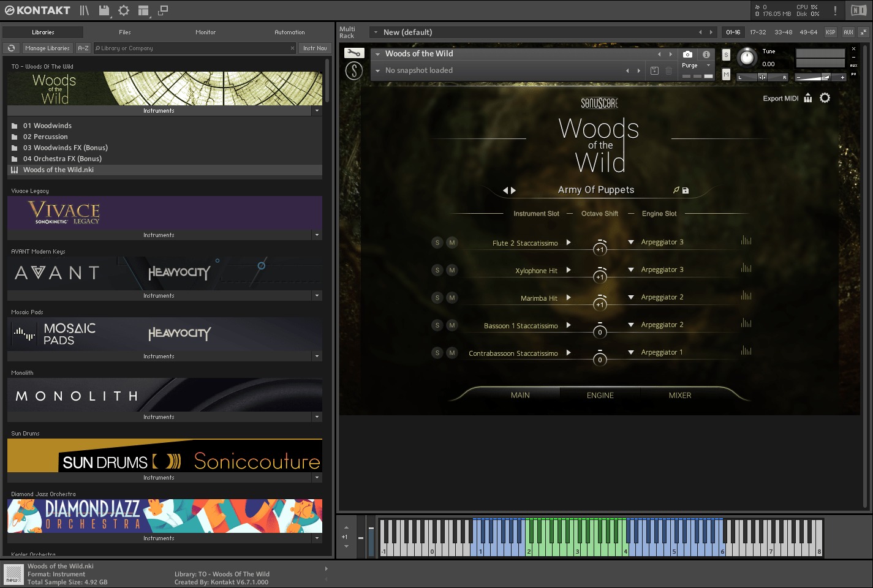Mute the Xylophone Hit slot

click(452, 270)
